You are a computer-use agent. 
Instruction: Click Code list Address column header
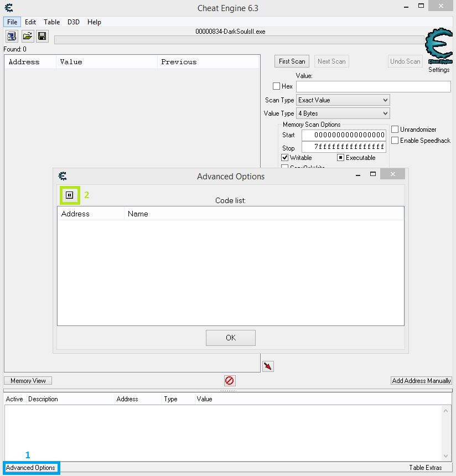pyautogui.click(x=91, y=214)
